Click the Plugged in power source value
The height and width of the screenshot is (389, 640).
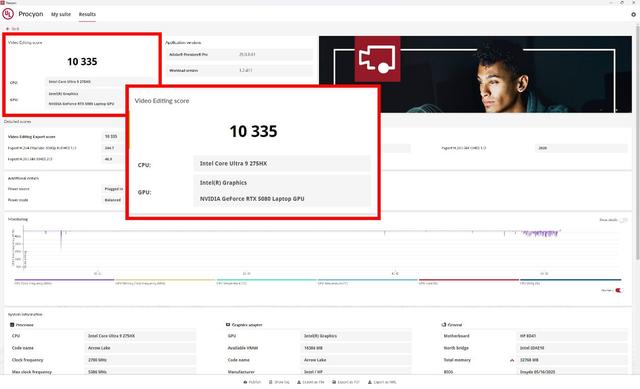click(x=113, y=189)
